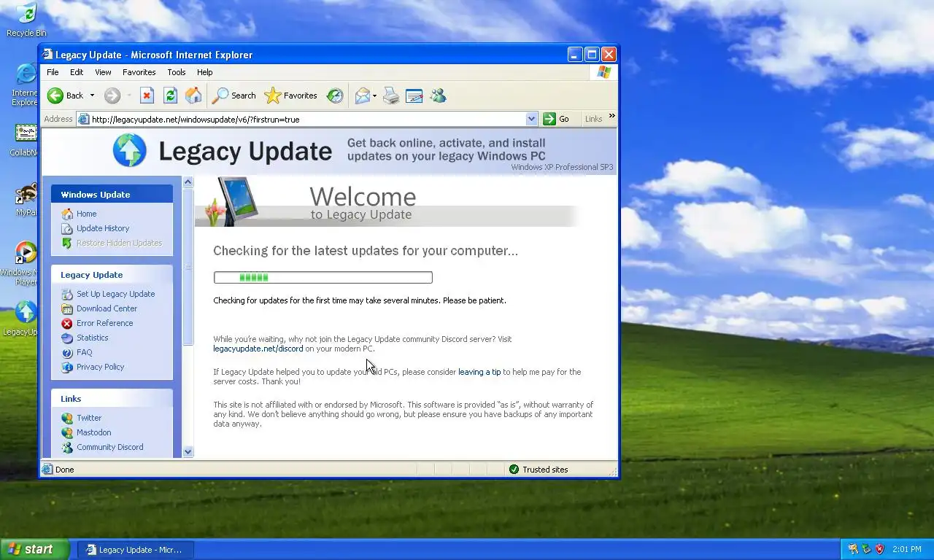Screen dimensions: 934x560
Task: Open the Statistics sidebar link
Action: coord(92,338)
